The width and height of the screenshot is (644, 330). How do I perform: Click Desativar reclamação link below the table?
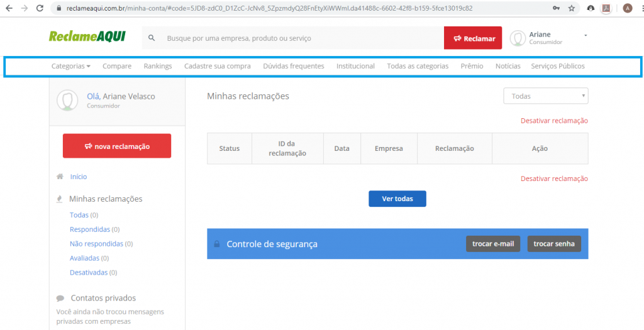pyautogui.click(x=554, y=179)
